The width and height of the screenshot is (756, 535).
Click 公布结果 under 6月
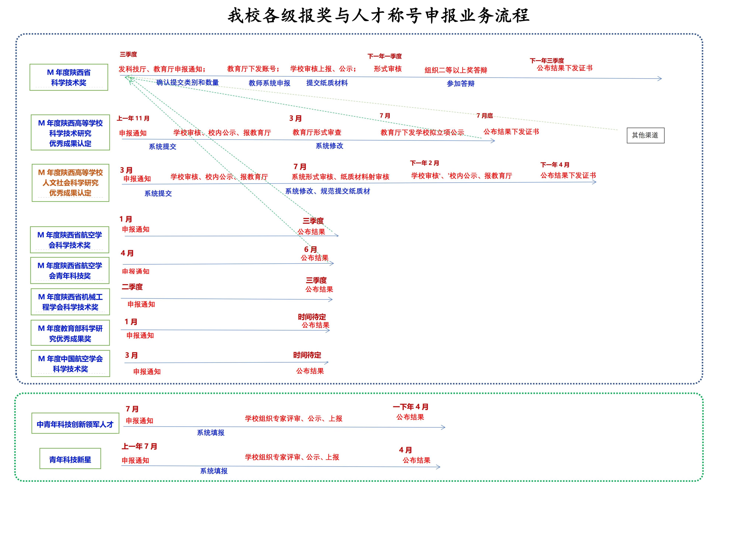tap(315, 258)
